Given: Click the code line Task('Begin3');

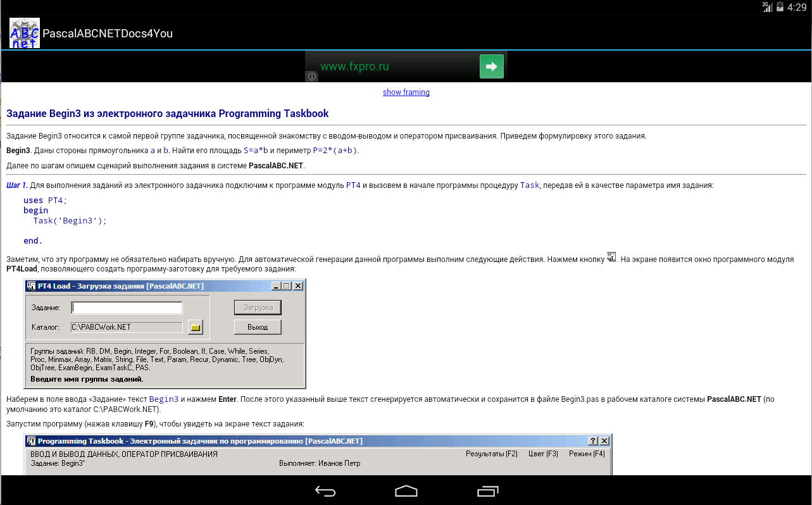Looking at the screenshot, I should [70, 220].
